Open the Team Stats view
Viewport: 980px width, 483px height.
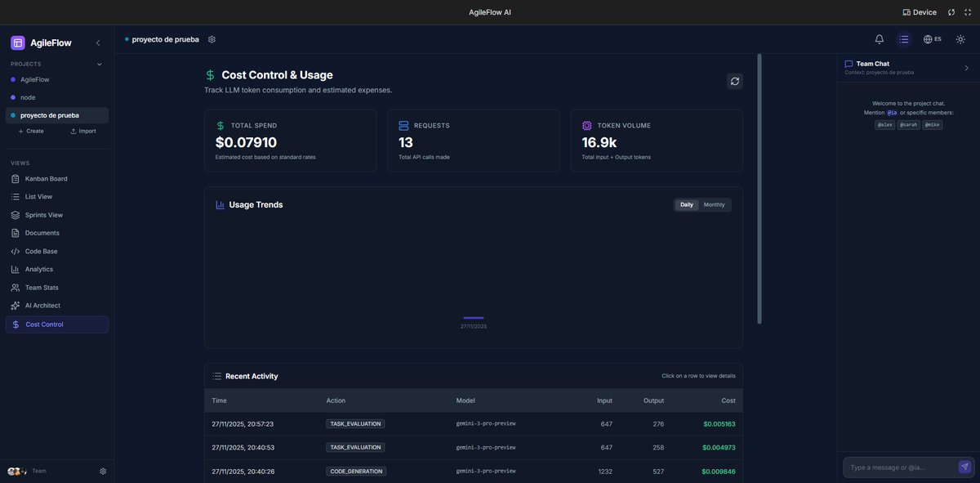click(x=57, y=288)
